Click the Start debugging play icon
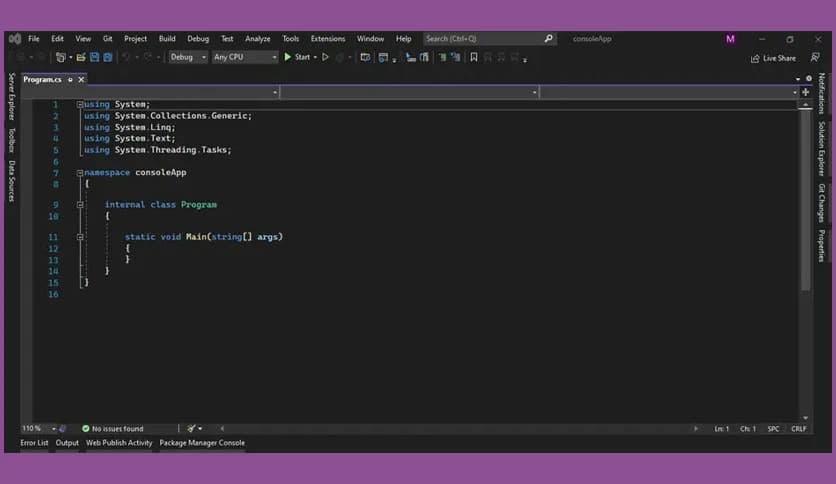 click(x=288, y=57)
